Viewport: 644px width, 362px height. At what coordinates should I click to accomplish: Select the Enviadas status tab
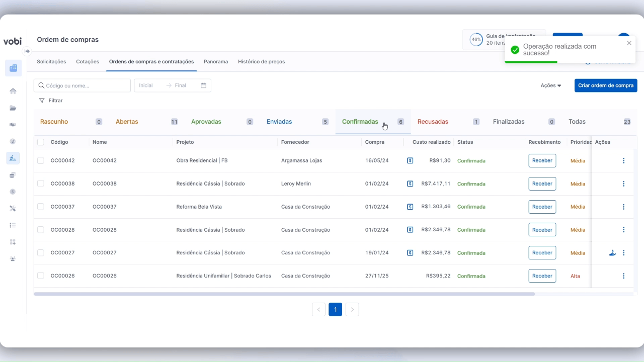coord(279,122)
